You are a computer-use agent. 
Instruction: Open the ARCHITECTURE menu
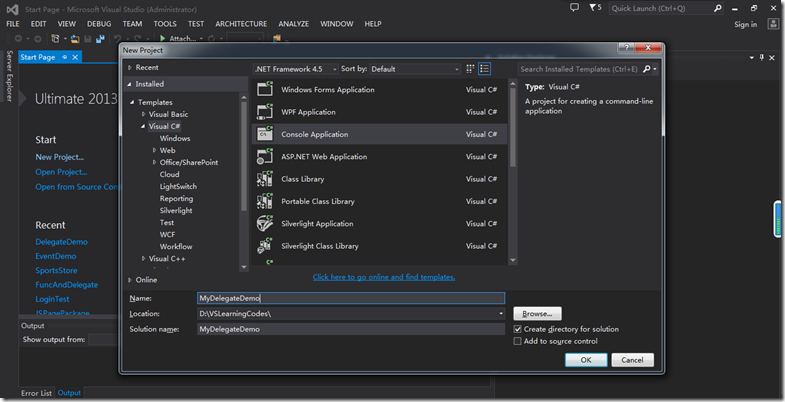(x=241, y=24)
